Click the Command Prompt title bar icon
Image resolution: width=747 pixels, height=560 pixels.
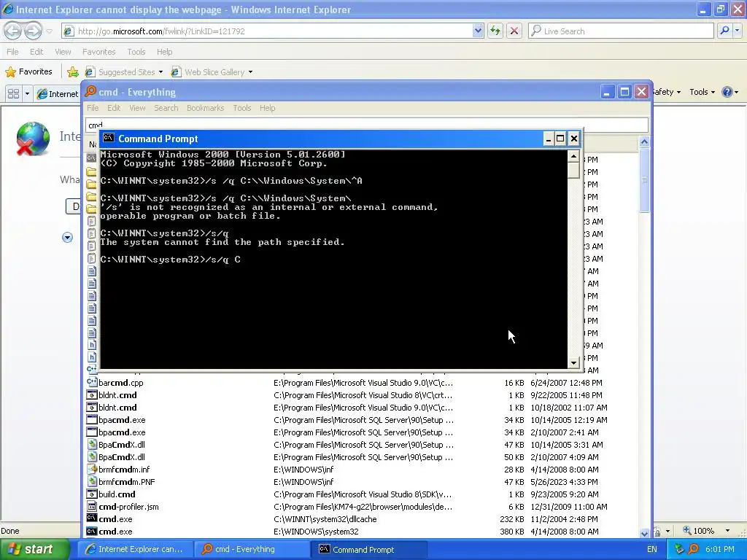(x=109, y=138)
